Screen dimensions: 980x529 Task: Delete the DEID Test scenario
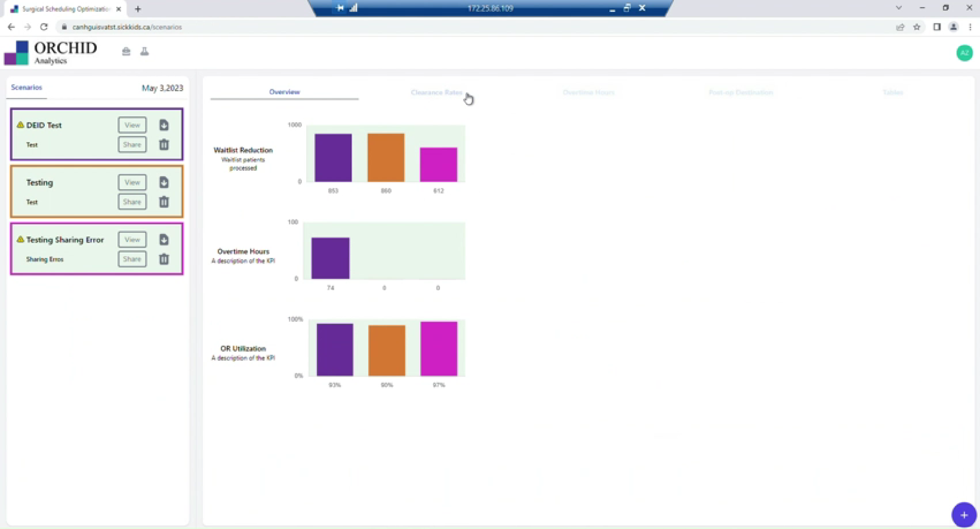pos(164,144)
